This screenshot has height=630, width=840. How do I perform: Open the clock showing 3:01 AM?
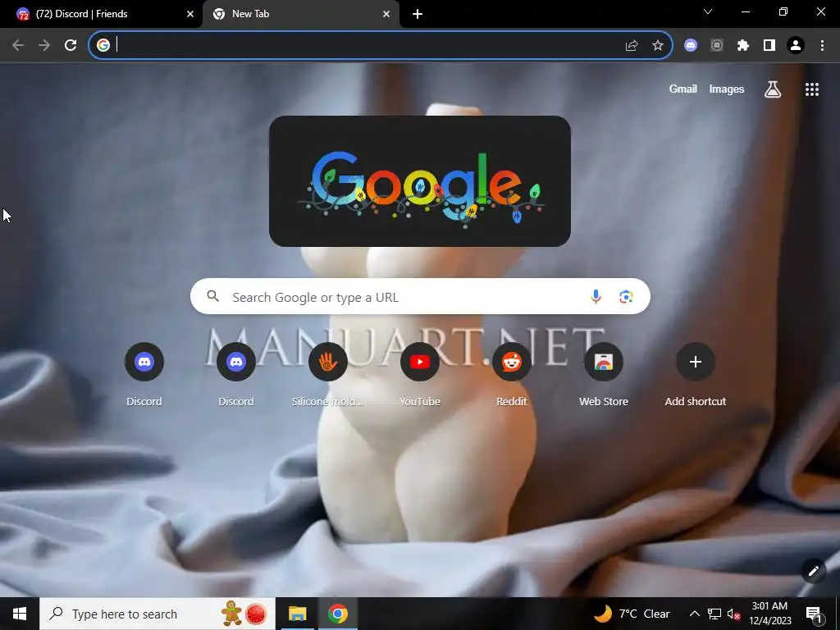point(769,614)
